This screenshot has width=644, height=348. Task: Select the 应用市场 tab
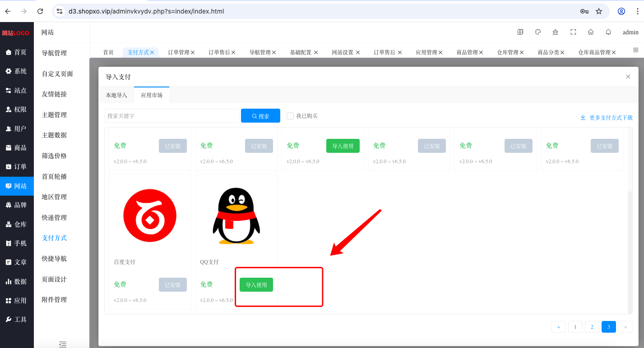click(152, 95)
